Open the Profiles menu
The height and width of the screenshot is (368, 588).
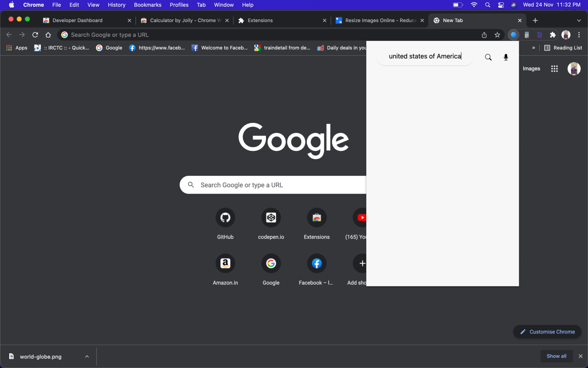click(x=179, y=5)
